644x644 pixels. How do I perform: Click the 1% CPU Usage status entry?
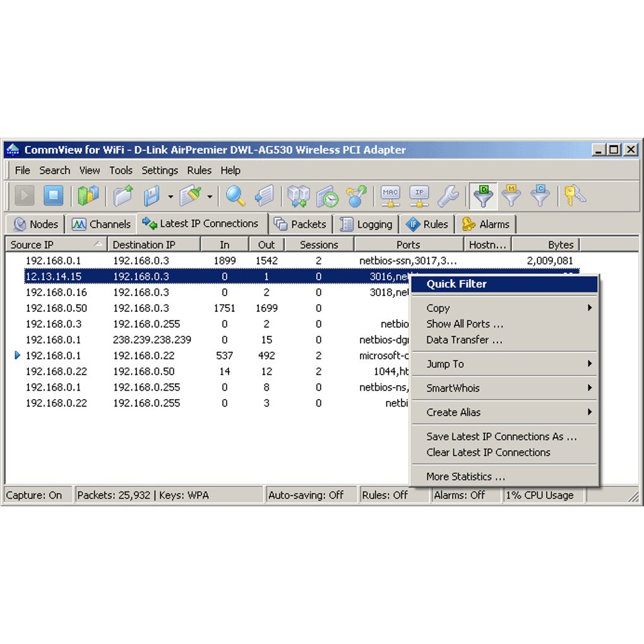tap(545, 496)
